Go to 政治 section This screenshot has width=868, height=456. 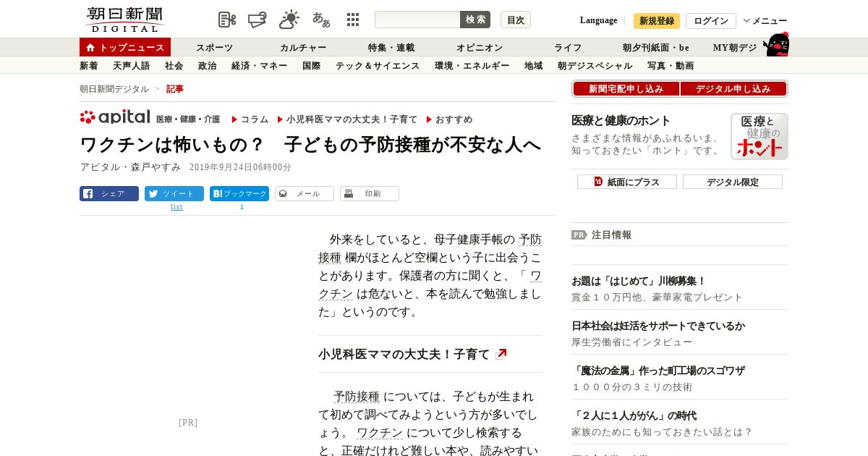point(208,66)
